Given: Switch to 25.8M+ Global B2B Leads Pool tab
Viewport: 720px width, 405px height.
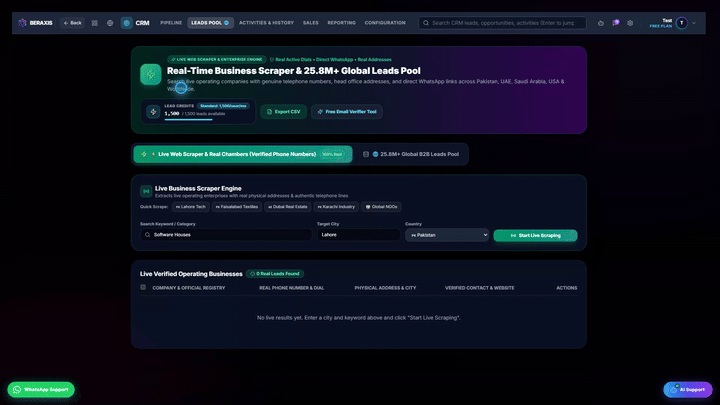Looking at the screenshot, I should click(x=411, y=154).
